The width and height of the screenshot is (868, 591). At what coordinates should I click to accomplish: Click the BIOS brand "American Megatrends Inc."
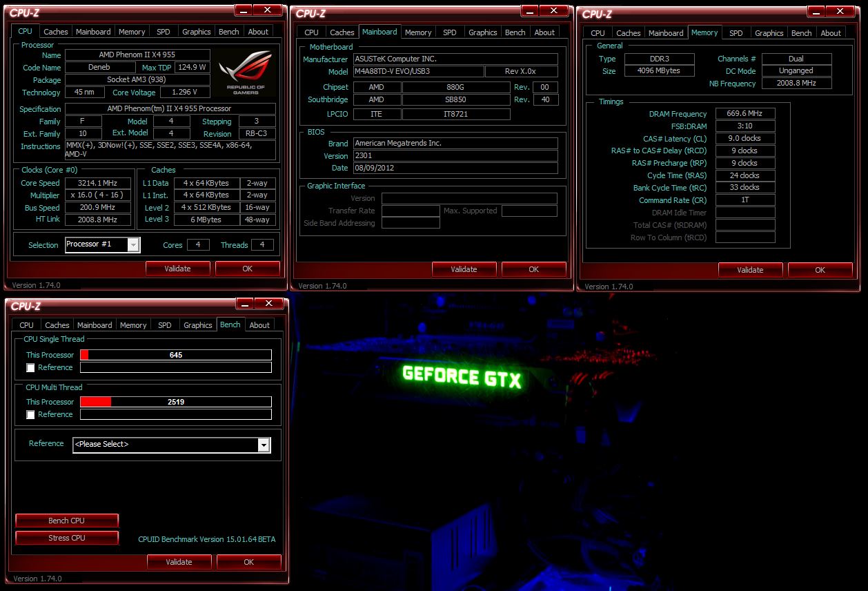(x=455, y=144)
